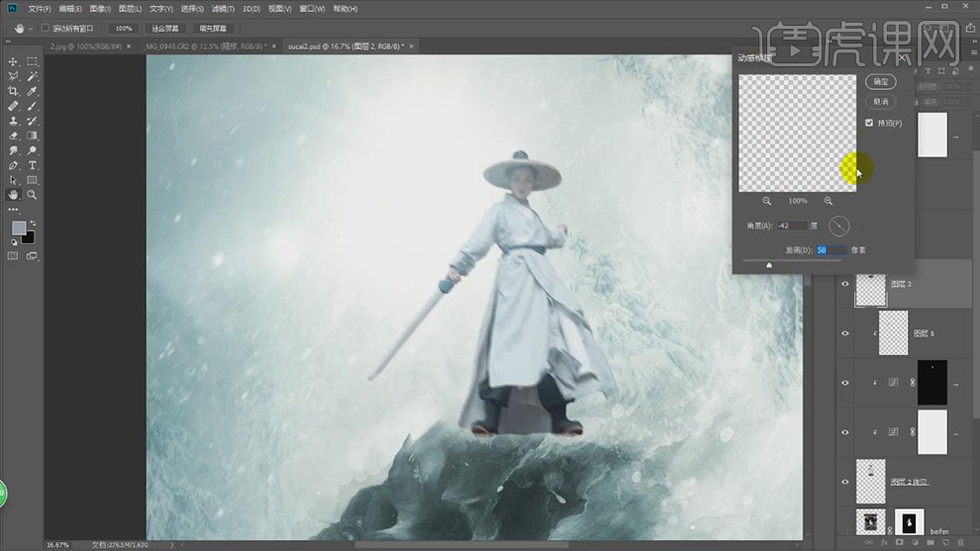Open the 文件(F) menu

click(40, 8)
